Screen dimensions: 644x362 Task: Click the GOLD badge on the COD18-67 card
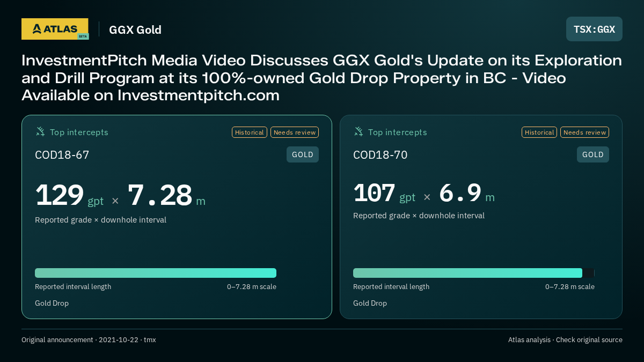(303, 154)
